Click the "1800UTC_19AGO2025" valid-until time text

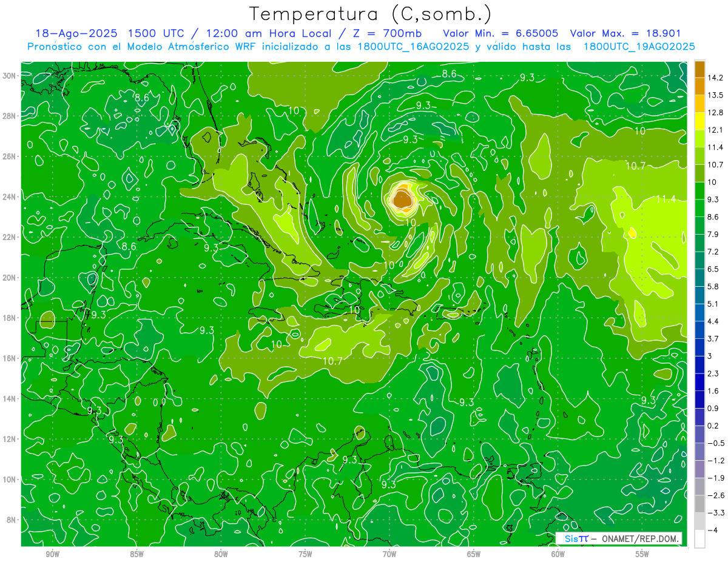pos(638,47)
